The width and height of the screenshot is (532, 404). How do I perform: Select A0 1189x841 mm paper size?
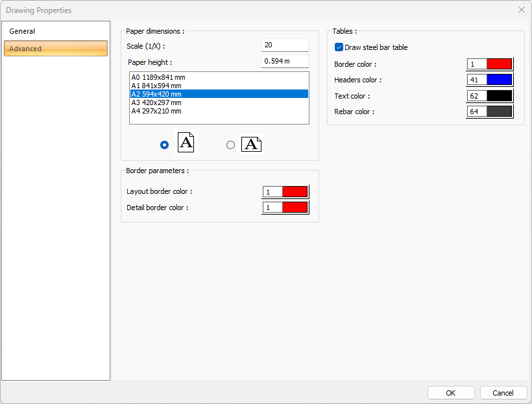[158, 77]
